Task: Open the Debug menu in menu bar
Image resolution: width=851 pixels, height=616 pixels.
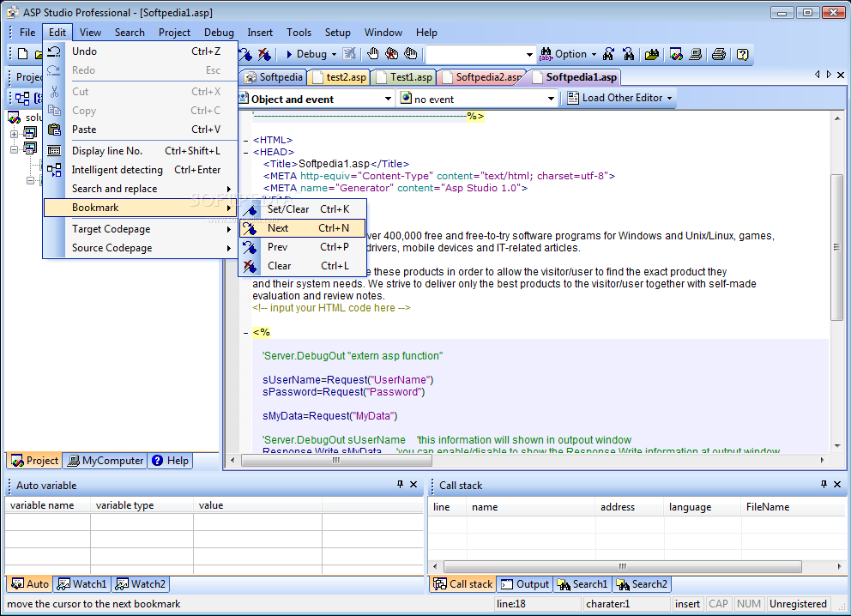Action: tap(219, 33)
